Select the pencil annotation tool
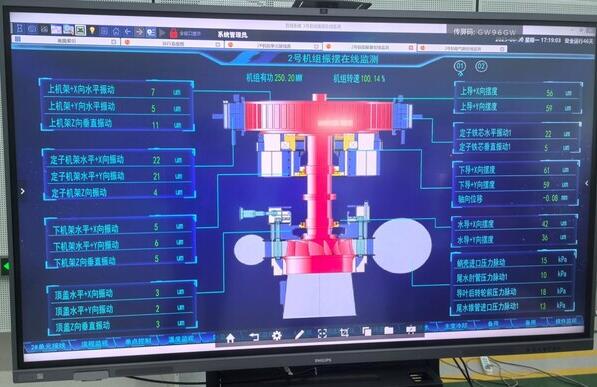This screenshot has width=597, height=387. click(x=299, y=334)
